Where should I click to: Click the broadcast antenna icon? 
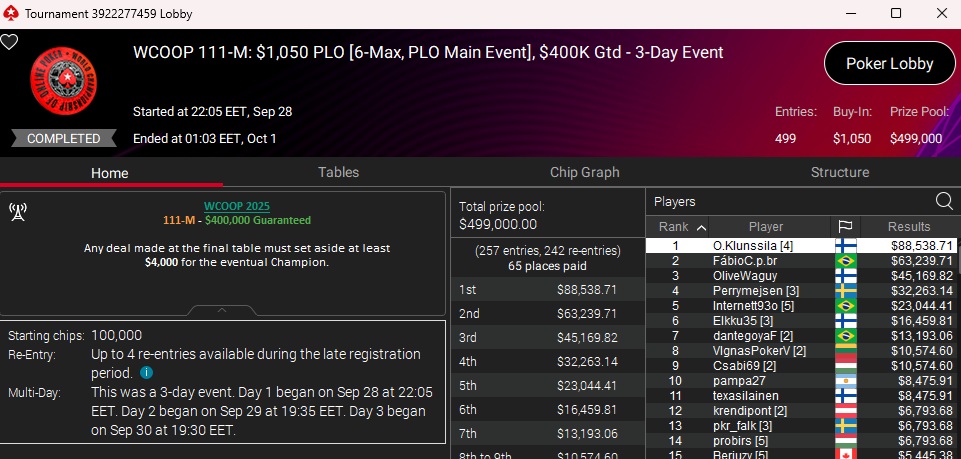16,211
